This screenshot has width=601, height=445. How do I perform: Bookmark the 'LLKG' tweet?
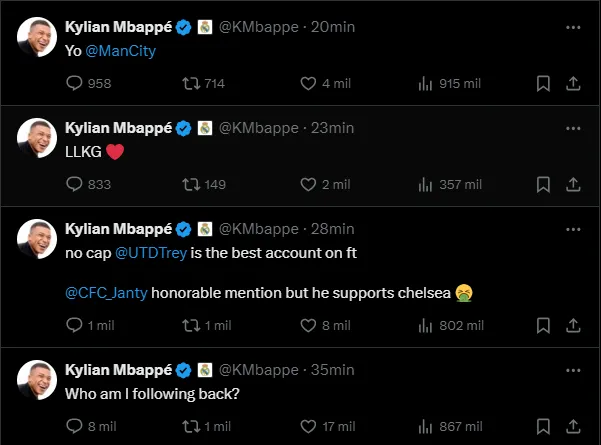point(543,185)
